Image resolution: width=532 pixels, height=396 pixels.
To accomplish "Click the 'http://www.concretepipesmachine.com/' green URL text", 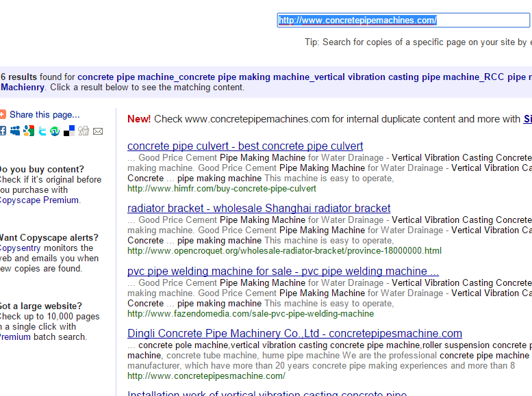I will (x=206, y=376).
